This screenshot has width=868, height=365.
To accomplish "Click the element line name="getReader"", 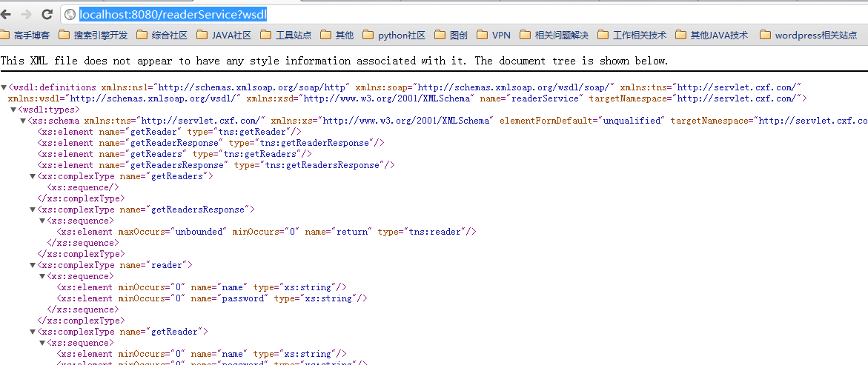I will point(170,132).
